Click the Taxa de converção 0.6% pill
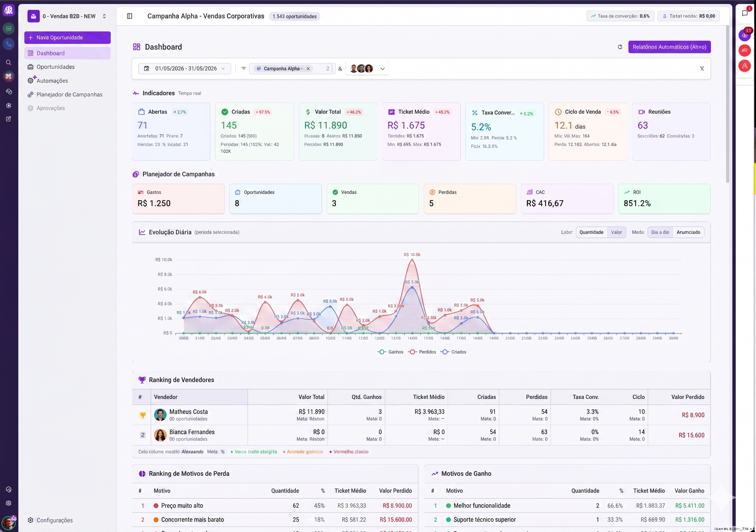756x532 pixels. tap(620, 16)
